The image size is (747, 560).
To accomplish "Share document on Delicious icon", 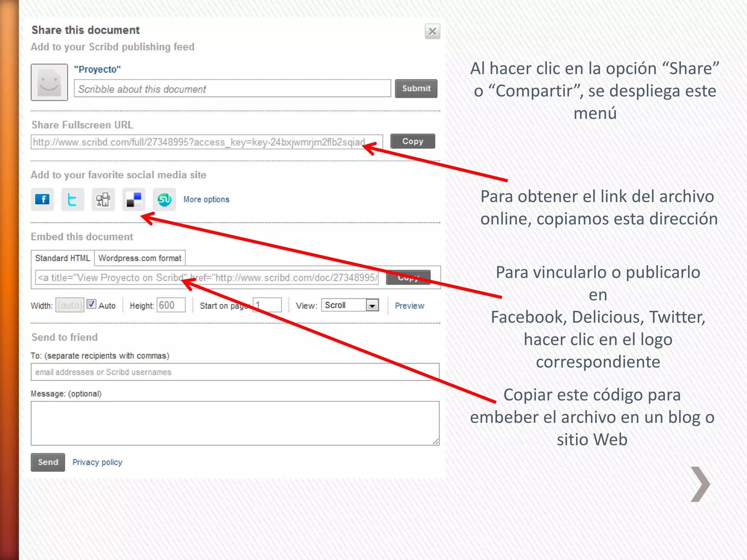I will pyautogui.click(x=134, y=199).
